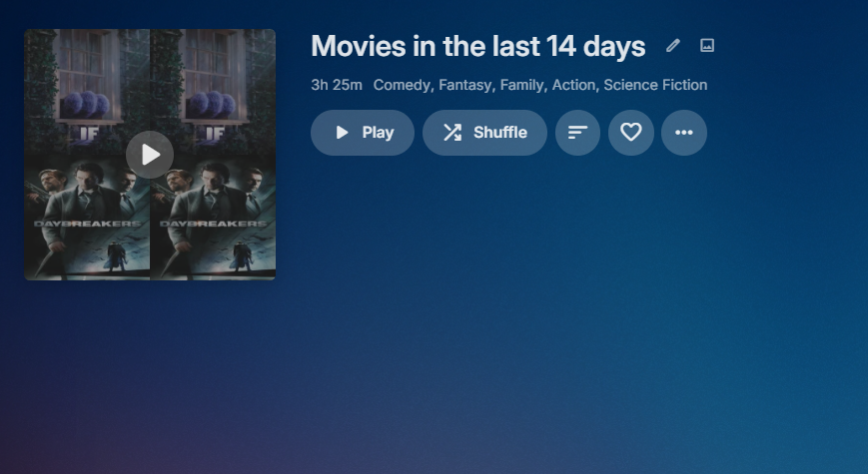Click the 3h 25m runtime text
The image size is (868, 474).
tap(337, 85)
